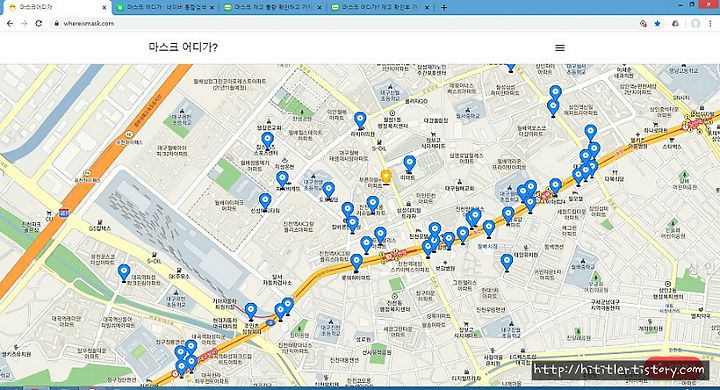Click the 보강병원 label on the map
Viewport: 720px width, 390px height.
tap(445, 267)
